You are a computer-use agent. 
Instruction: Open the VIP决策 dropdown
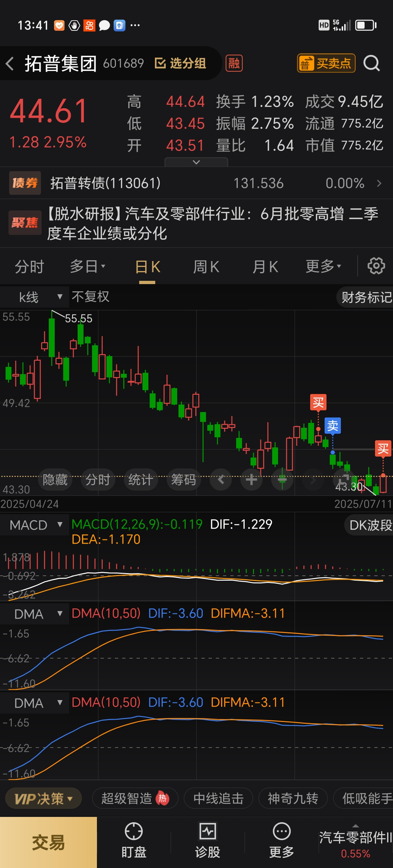44,798
